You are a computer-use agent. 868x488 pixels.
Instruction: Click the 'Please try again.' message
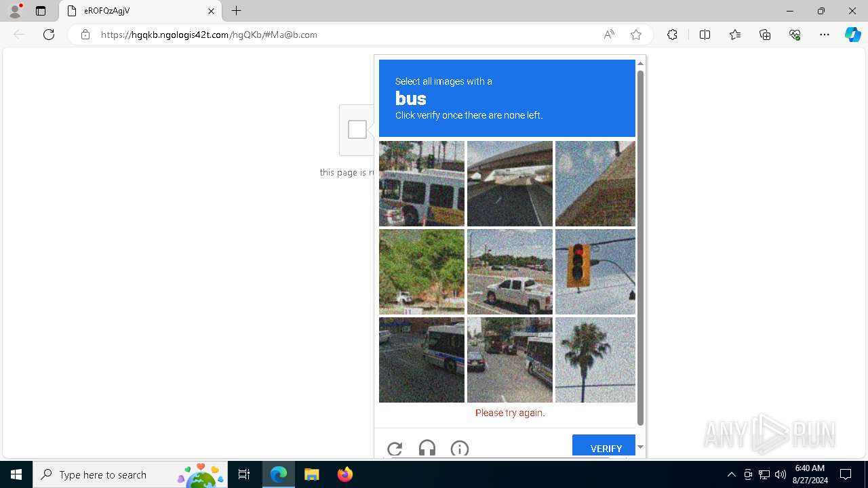[510, 413]
